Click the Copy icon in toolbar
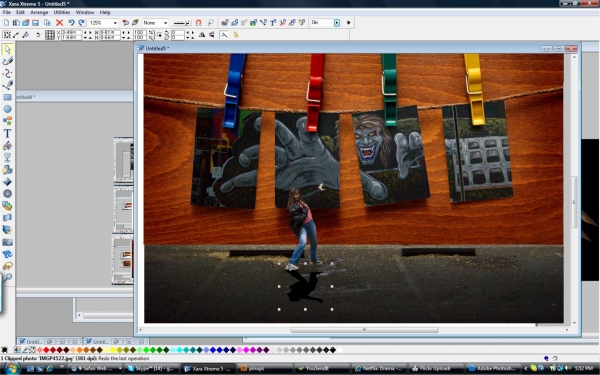Image resolution: width=600 pixels, height=375 pixels. (47, 23)
